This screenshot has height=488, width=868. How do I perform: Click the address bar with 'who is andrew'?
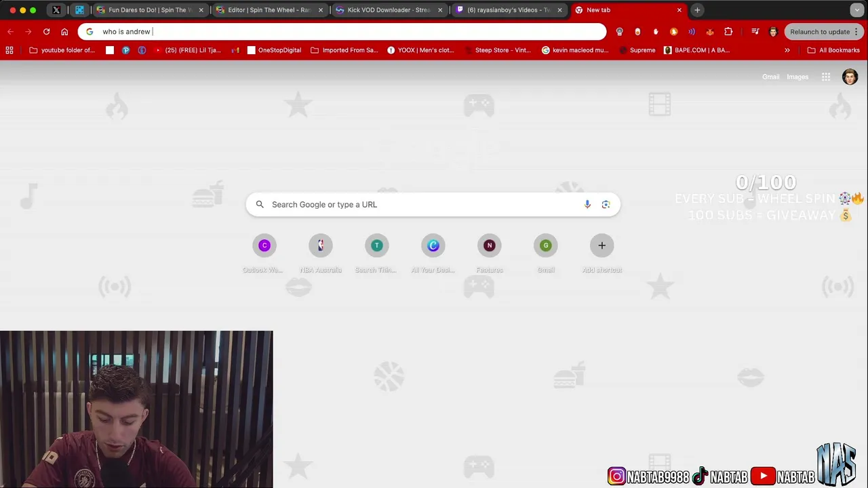342,32
